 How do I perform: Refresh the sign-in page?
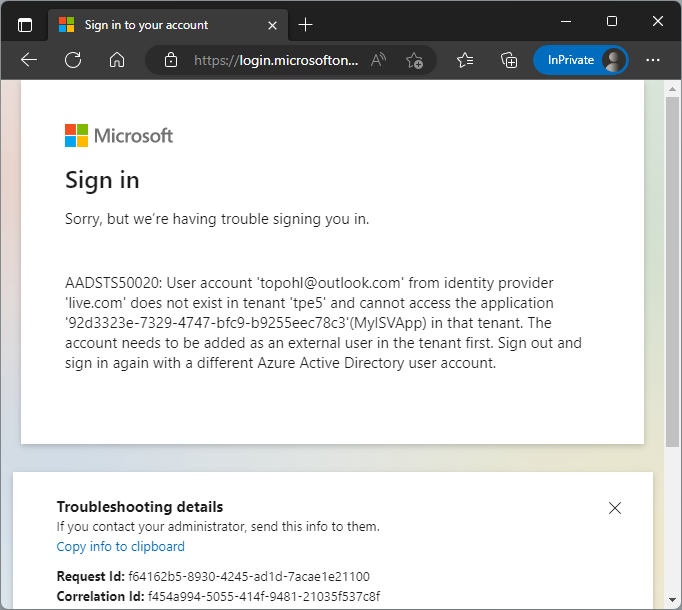click(73, 60)
